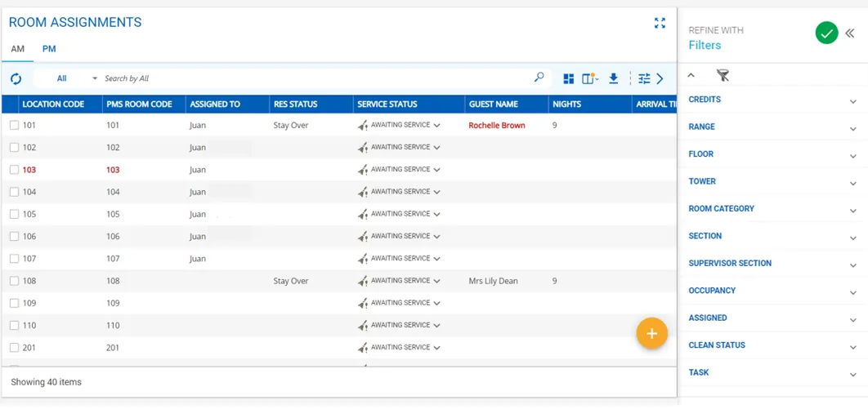This screenshot has width=868, height=409.
Task: Apply filters with green checkmark button
Action: click(826, 33)
